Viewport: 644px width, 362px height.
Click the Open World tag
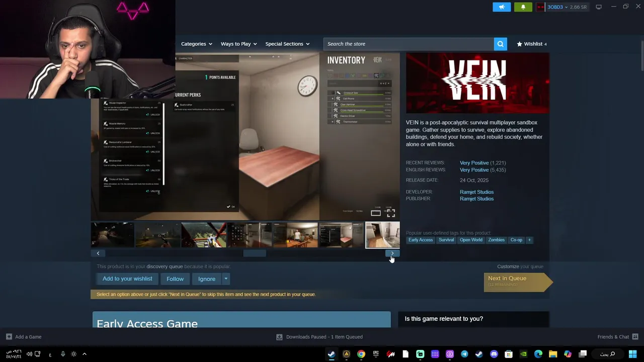pyautogui.click(x=471, y=240)
